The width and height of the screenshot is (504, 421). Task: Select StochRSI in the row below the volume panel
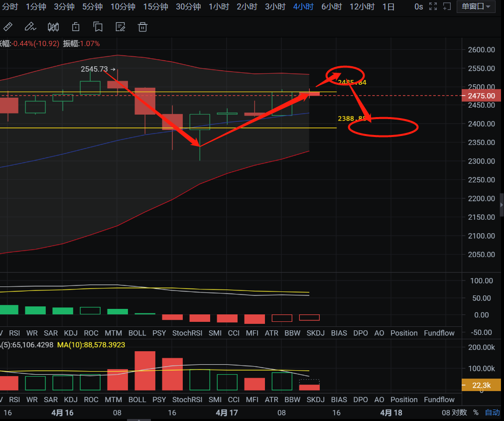(x=187, y=400)
